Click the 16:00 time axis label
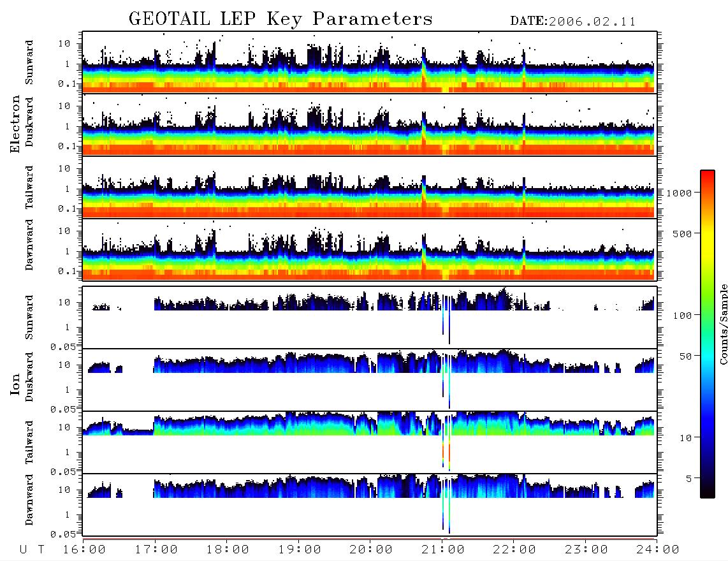This screenshot has width=728, height=561. [x=84, y=550]
